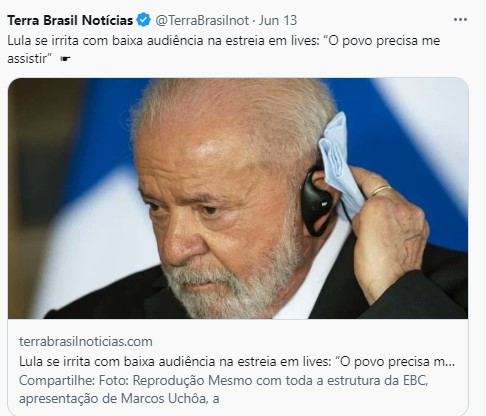Screen dimensions: 486x416
Task: Click the card description beginning "Compartilhe: Foto"
Action: coord(223,389)
